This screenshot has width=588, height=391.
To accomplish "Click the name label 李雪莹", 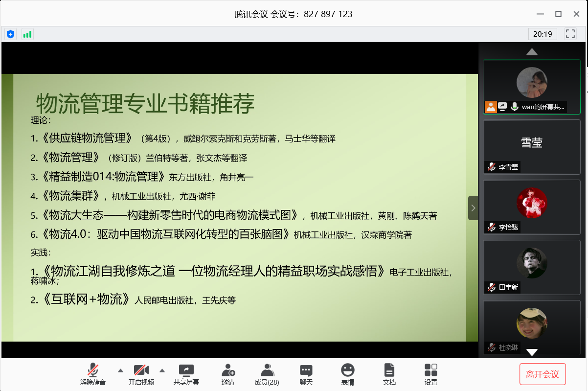I will (508, 167).
